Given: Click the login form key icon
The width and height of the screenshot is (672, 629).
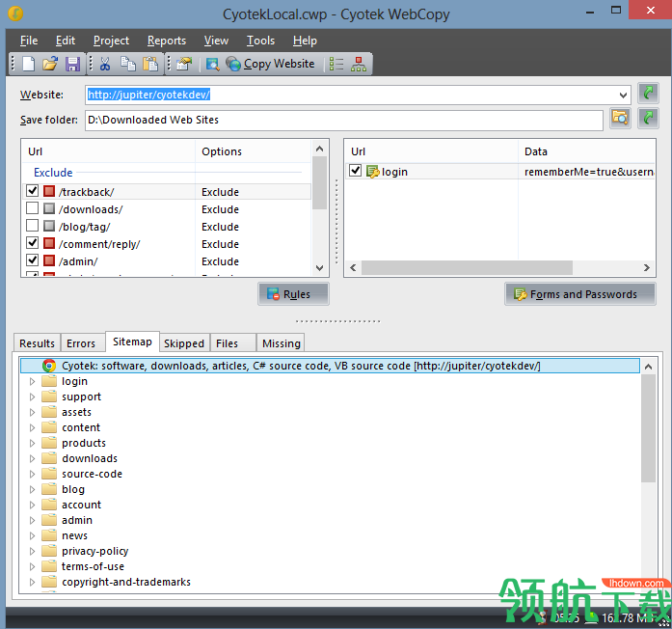Looking at the screenshot, I should [373, 172].
